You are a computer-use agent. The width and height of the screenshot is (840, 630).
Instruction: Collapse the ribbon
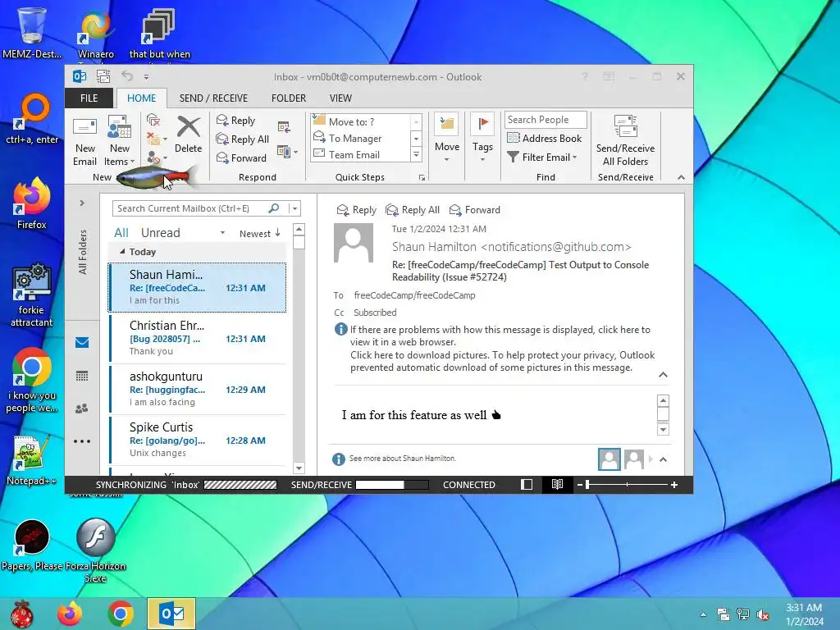click(x=681, y=177)
